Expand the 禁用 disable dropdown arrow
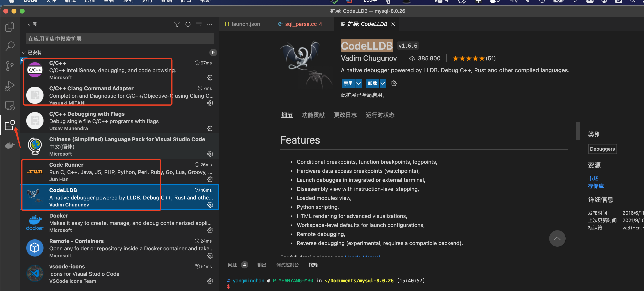The width and height of the screenshot is (644, 291). point(358,83)
